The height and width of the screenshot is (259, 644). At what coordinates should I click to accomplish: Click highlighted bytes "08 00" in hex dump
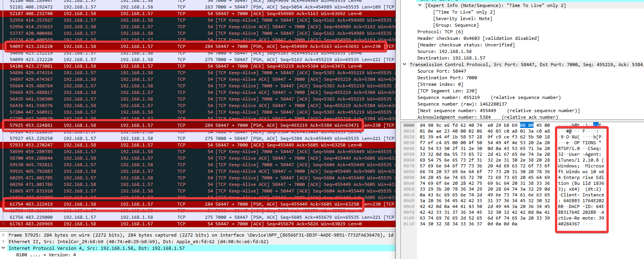527,125
